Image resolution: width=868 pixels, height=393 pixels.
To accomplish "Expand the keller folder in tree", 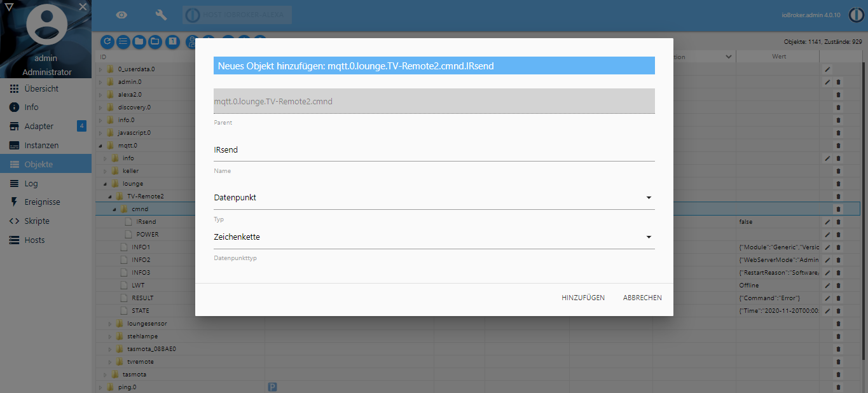I will tap(105, 170).
